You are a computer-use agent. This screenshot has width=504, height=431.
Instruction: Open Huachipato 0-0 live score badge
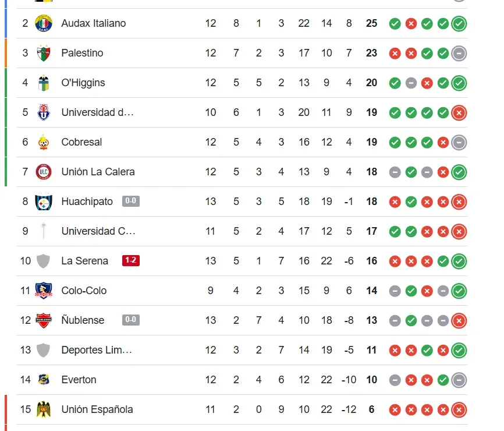(x=131, y=202)
